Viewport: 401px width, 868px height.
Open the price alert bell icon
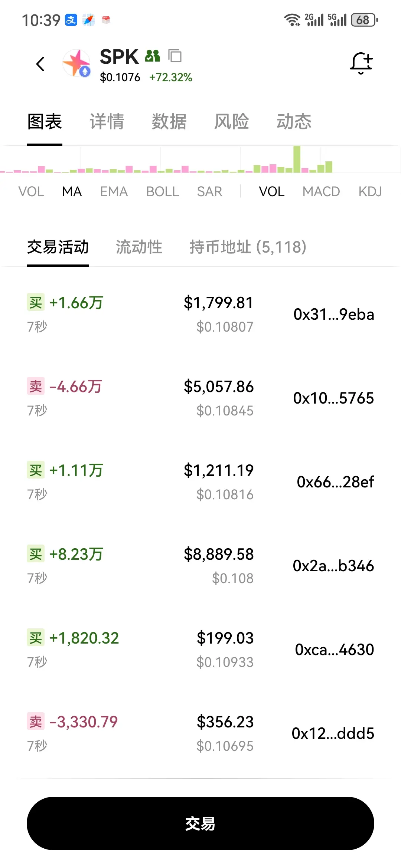[x=361, y=63]
